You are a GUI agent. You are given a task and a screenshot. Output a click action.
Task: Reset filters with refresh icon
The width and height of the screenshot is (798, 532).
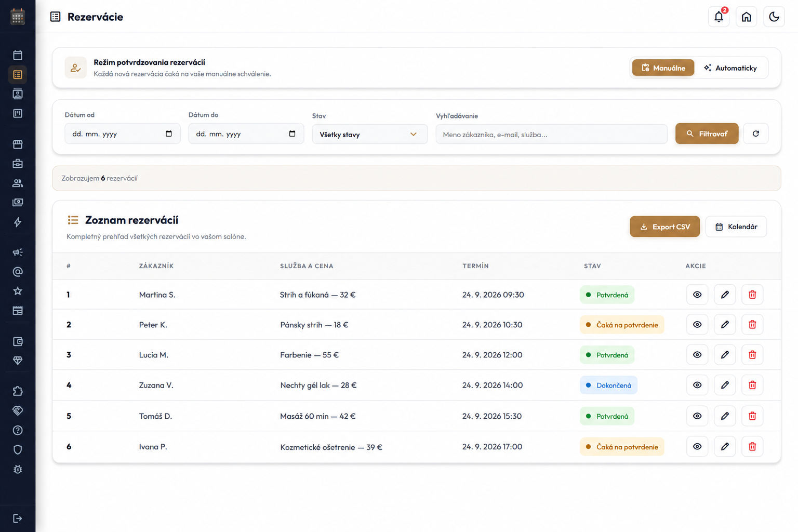tap(756, 134)
